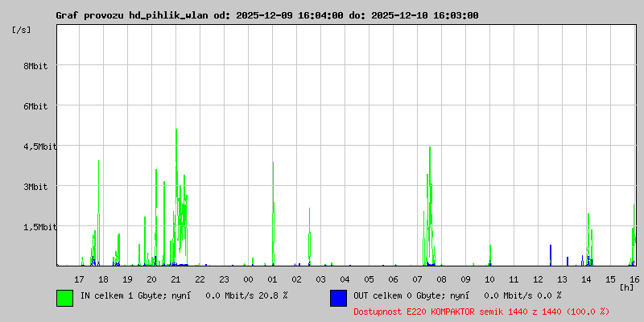Viewport: 644px width, 322px height.
Task: Click the '14' hour axis label
Action: tap(586, 279)
